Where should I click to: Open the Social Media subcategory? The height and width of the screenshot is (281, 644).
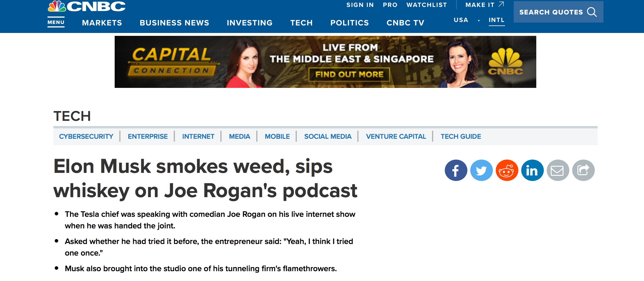pos(328,136)
